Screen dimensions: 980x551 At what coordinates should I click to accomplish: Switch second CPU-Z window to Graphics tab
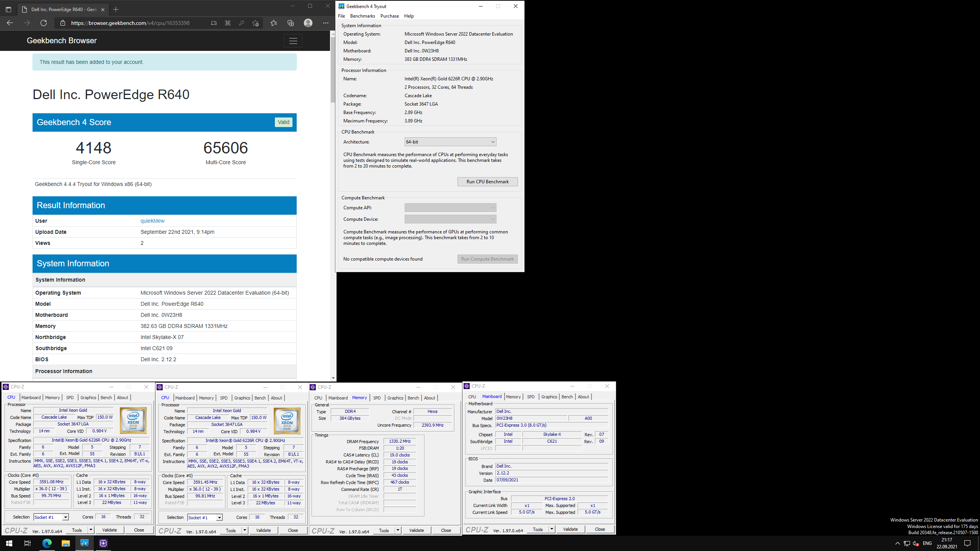[242, 398]
